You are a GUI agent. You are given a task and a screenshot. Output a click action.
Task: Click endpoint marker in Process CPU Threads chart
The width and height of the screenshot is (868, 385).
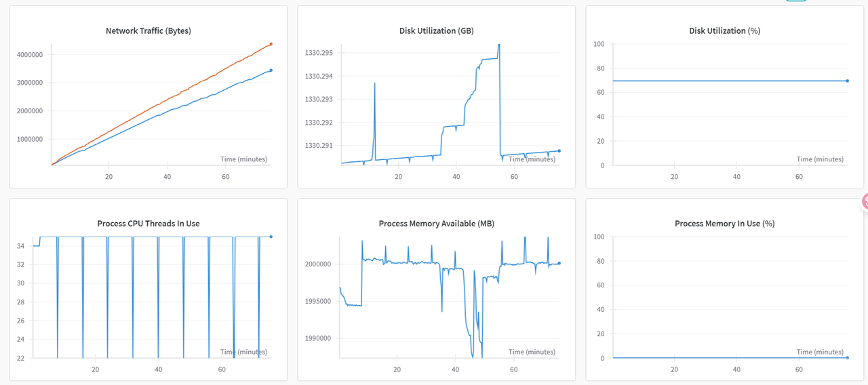pos(271,237)
